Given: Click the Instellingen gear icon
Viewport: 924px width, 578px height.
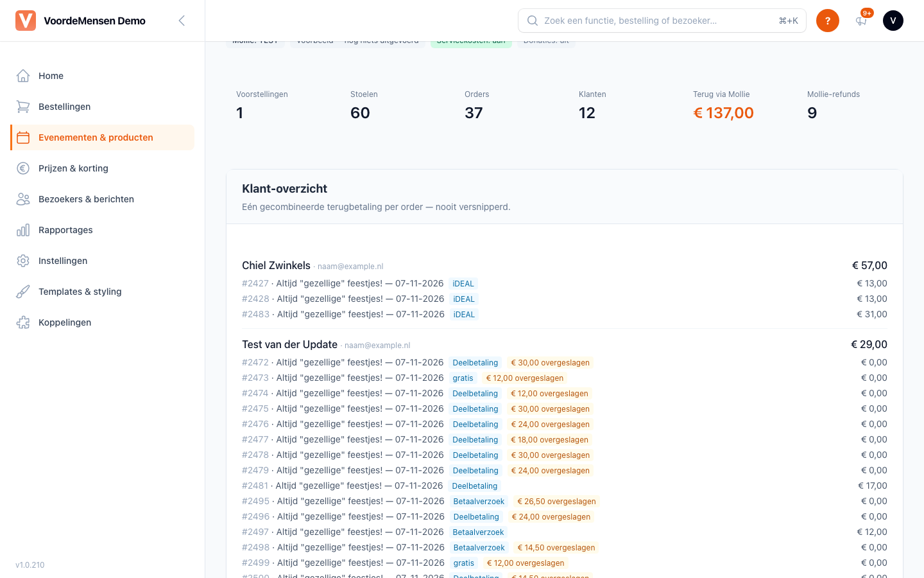Looking at the screenshot, I should click(23, 261).
